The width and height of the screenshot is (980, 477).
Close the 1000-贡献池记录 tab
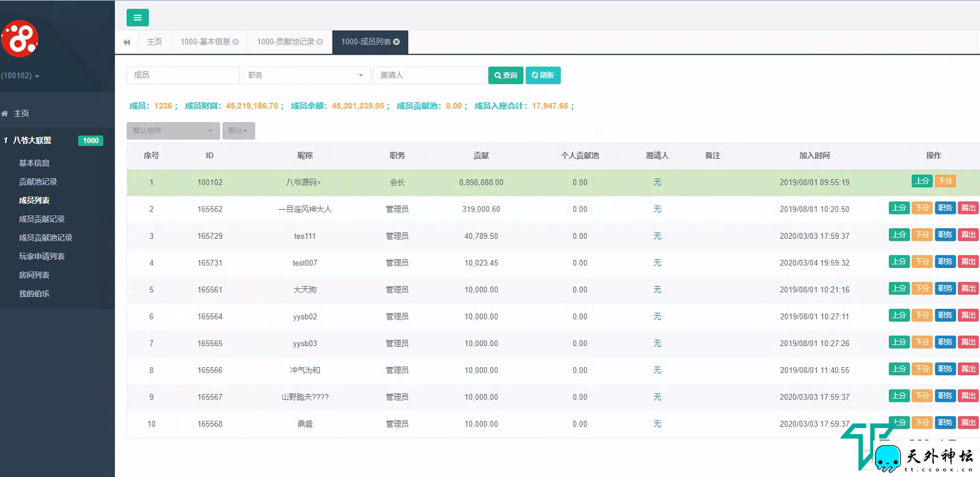pyautogui.click(x=320, y=42)
